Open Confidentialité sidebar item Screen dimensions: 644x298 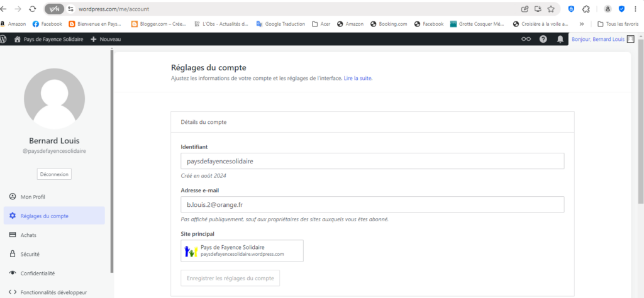37,273
